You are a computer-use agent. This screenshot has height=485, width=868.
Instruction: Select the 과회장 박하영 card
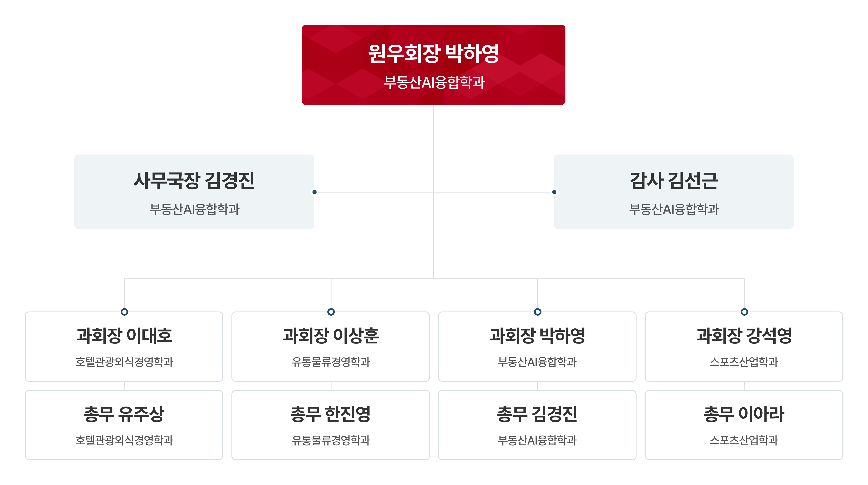537,347
